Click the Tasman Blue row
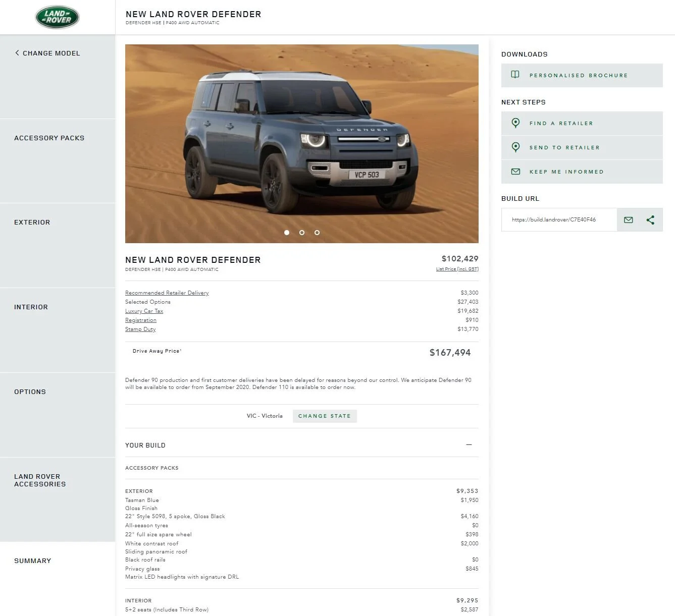 point(302,500)
